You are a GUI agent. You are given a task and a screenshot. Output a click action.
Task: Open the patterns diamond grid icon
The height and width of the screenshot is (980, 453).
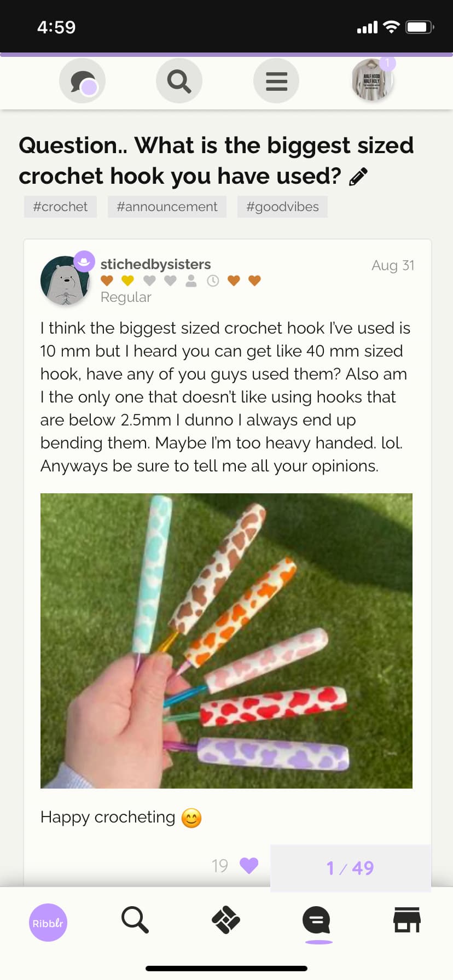(226, 920)
